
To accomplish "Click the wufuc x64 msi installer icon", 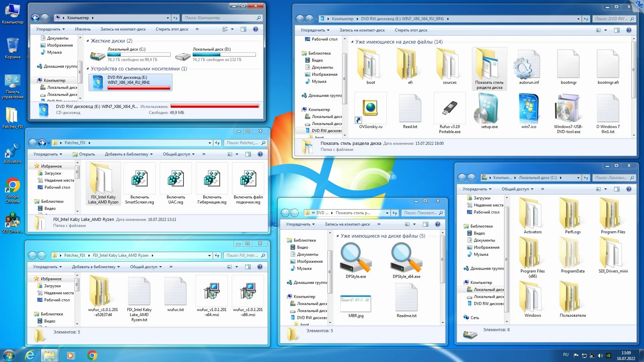I will click(211, 291).
